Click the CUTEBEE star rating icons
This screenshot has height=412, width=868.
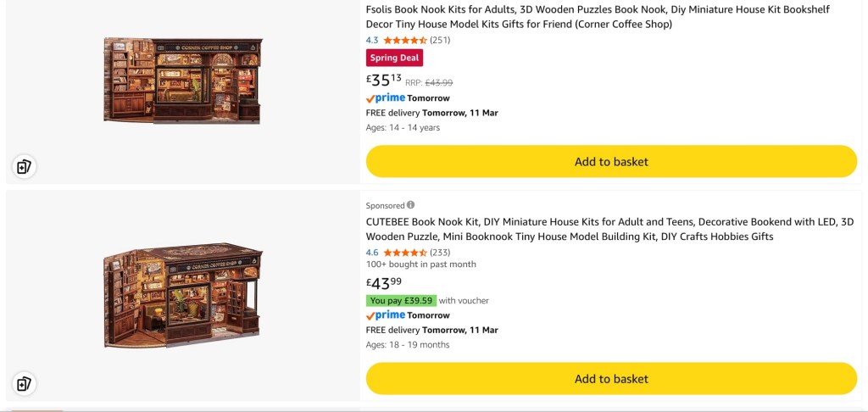coord(405,253)
